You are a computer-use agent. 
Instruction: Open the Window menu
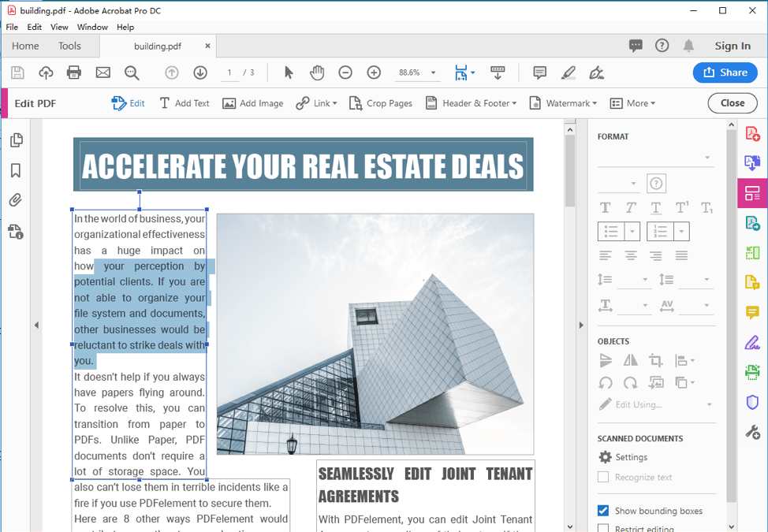coord(92,27)
